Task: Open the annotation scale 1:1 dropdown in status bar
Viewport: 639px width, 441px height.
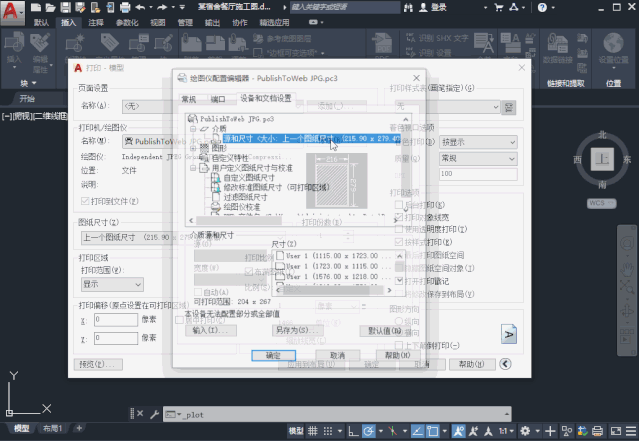Action: 505,431
